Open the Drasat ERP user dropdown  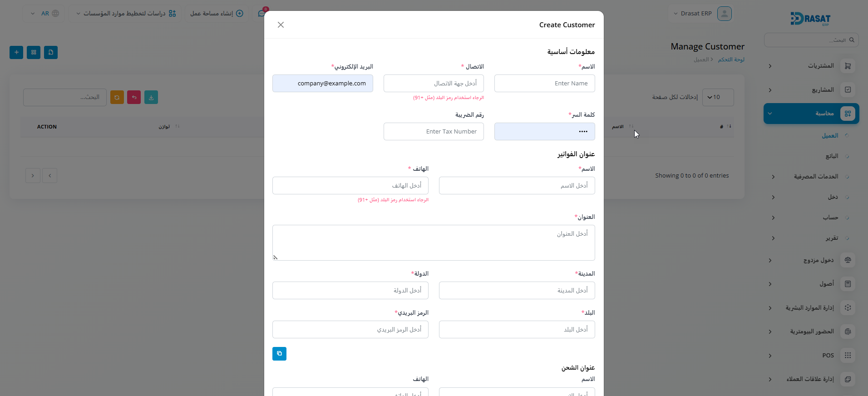(x=702, y=14)
